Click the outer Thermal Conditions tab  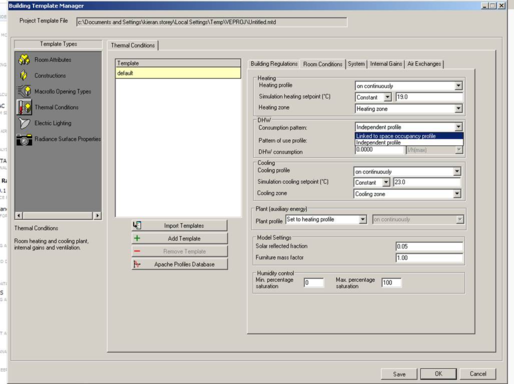(133, 45)
